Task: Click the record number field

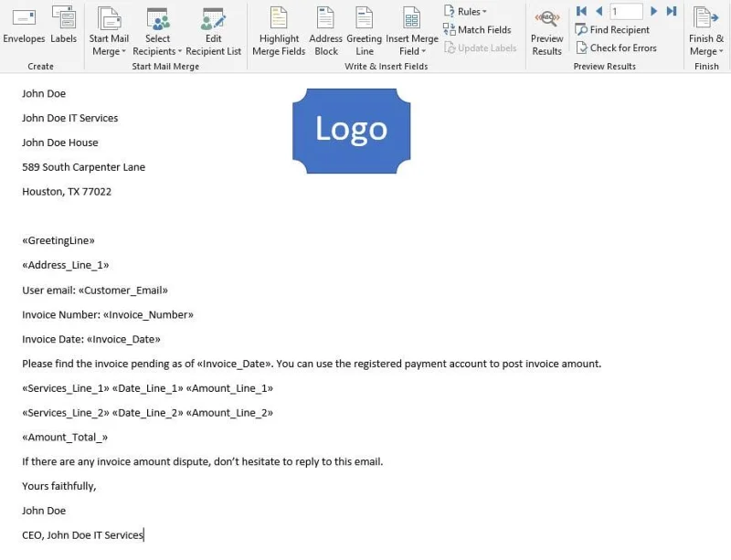Action: pos(626,11)
